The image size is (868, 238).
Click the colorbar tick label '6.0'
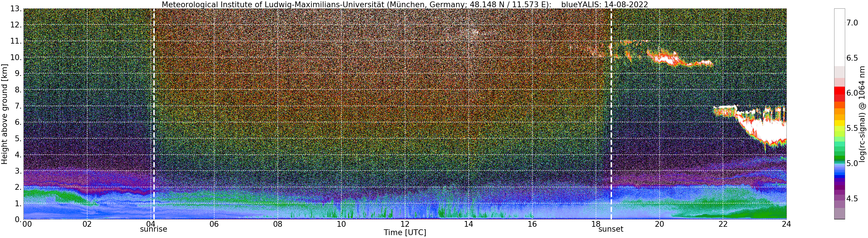[x=852, y=93]
